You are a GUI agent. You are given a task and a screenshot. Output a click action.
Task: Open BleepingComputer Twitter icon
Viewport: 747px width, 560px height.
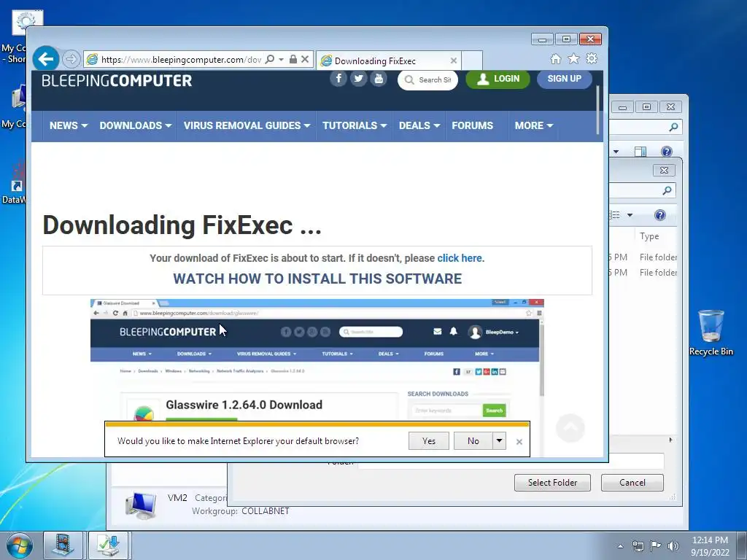[x=358, y=79]
